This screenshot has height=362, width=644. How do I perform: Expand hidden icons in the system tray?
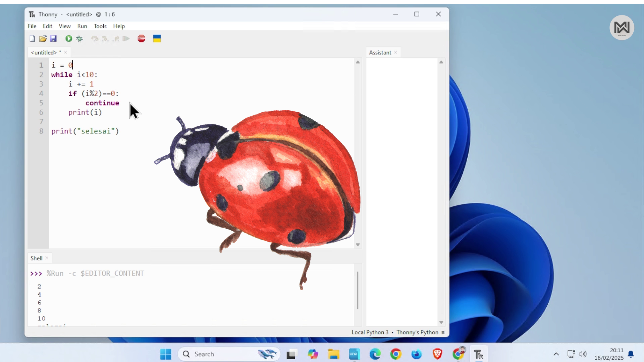pyautogui.click(x=556, y=354)
